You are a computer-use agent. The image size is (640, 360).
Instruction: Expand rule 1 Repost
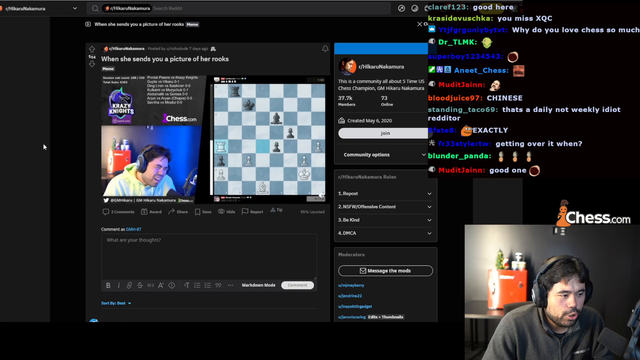(x=384, y=193)
